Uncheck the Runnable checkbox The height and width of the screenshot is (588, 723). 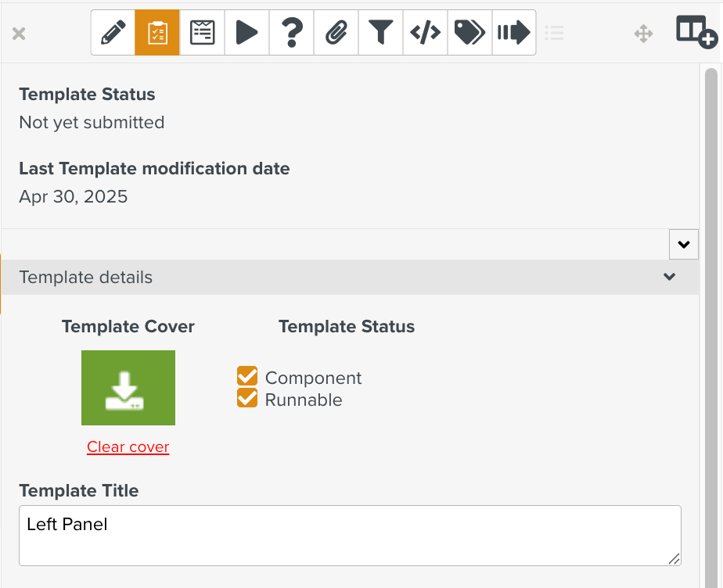pyautogui.click(x=247, y=399)
